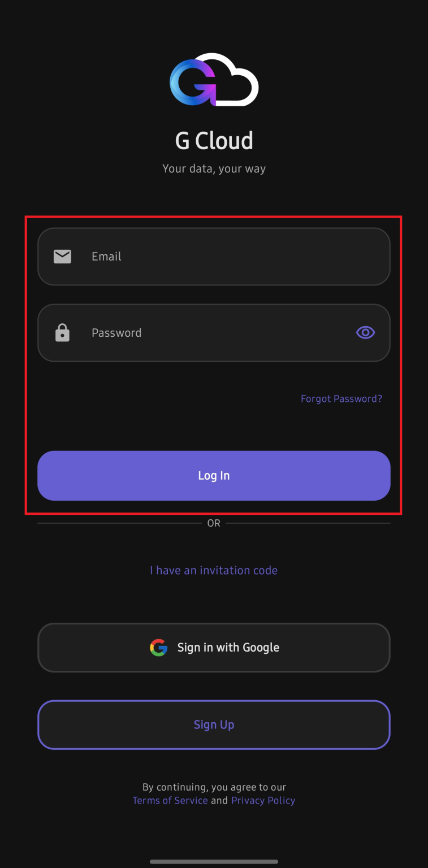Tap the G Cloud title text
The width and height of the screenshot is (428, 868).
[x=214, y=140]
